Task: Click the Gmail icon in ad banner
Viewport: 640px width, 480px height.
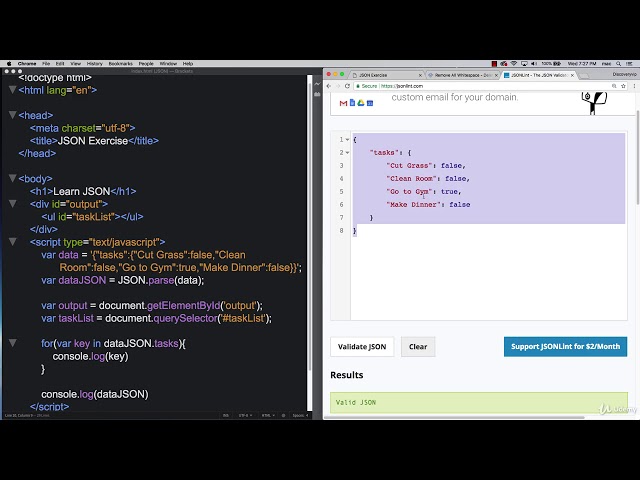Action: tap(343, 103)
